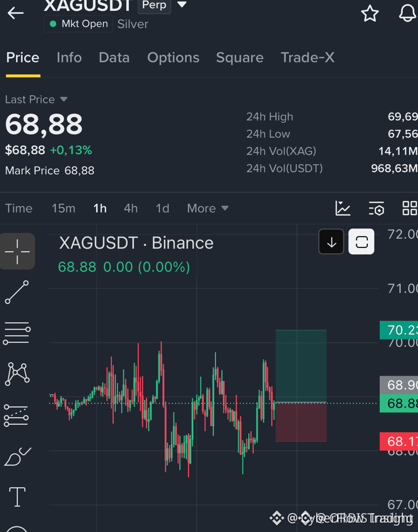Click the 24h Low label
This screenshot has height=532, width=418.
[x=268, y=134]
